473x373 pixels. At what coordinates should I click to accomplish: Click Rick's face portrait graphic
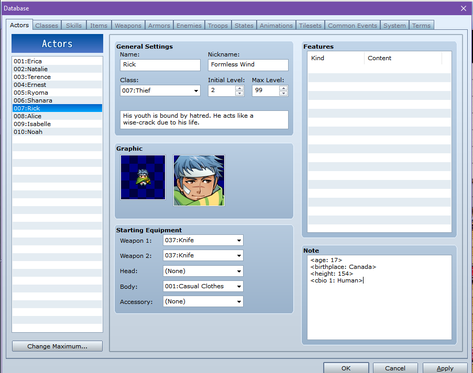pos(199,180)
